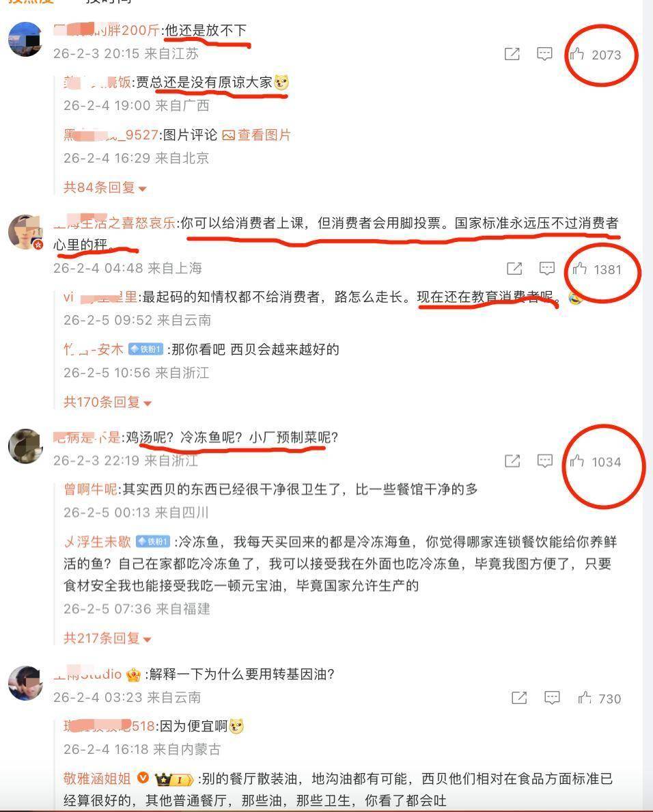Open username 敬雅涵姐姐 profile
Image resolution: width=653 pixels, height=812 pixels.
click(x=97, y=779)
